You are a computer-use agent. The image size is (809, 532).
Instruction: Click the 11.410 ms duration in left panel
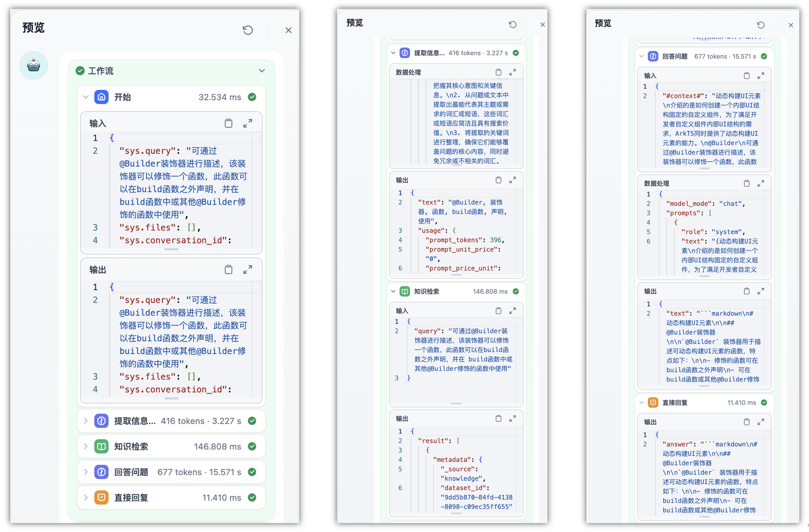click(x=222, y=498)
